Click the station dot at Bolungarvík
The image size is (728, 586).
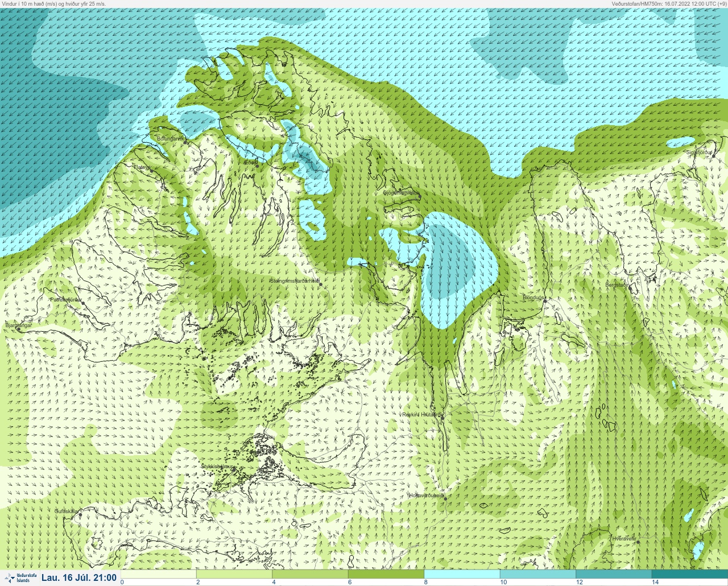pos(185,142)
